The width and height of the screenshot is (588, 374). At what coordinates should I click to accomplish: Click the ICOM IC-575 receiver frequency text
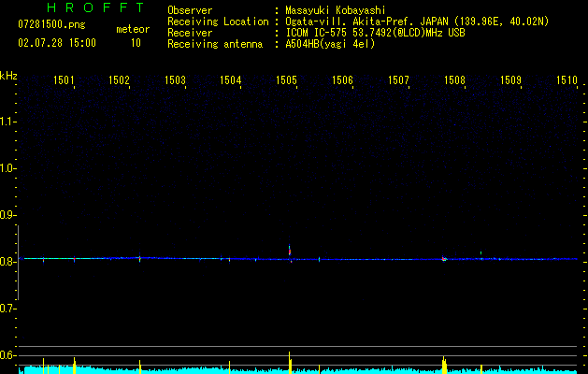pos(375,33)
